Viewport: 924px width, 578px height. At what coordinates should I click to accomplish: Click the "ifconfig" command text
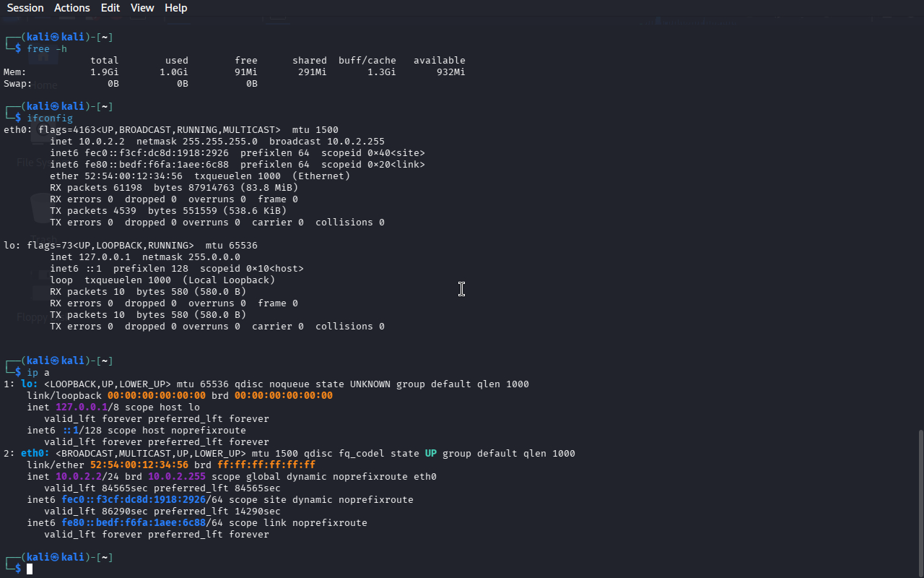50,118
